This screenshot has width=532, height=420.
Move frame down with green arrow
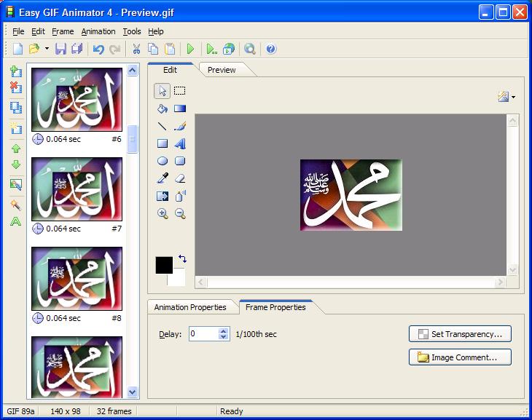(16, 165)
